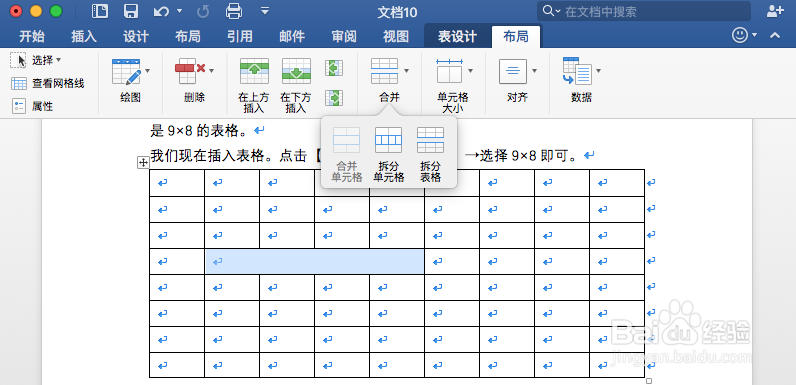
Task: Click the redo arrow icon
Action: click(x=203, y=11)
